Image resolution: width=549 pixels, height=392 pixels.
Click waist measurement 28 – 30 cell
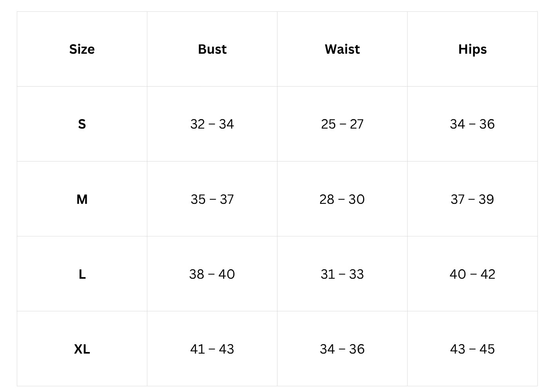342,199
